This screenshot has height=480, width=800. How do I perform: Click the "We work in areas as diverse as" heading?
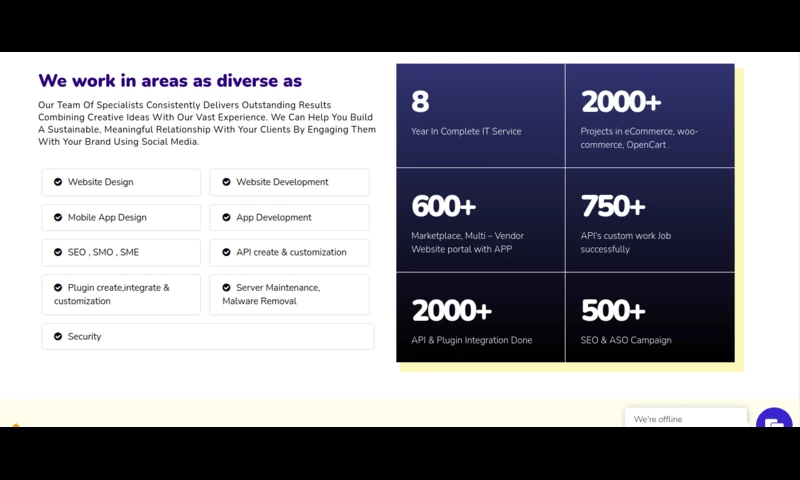tap(170, 81)
